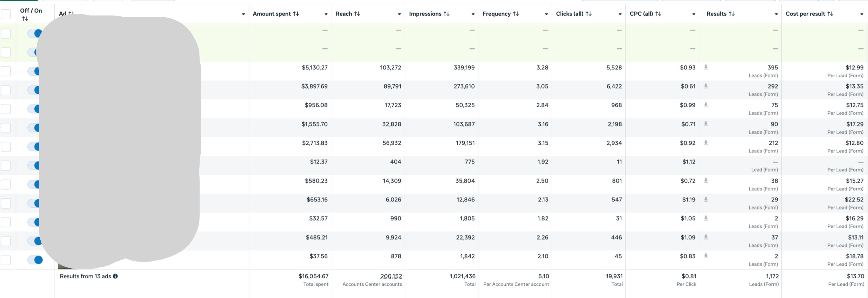The image size is (868, 298).
Task: Click the 200,152 total reach link
Action: (x=391, y=276)
